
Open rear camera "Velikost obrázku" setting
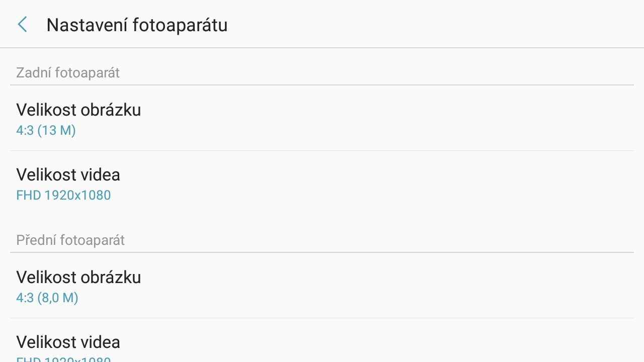tap(78, 110)
